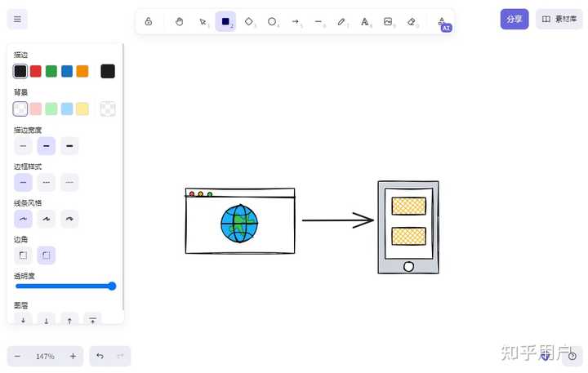Select the Hand pan tool
Image resolution: width=588 pixels, height=373 pixels.
tap(179, 22)
